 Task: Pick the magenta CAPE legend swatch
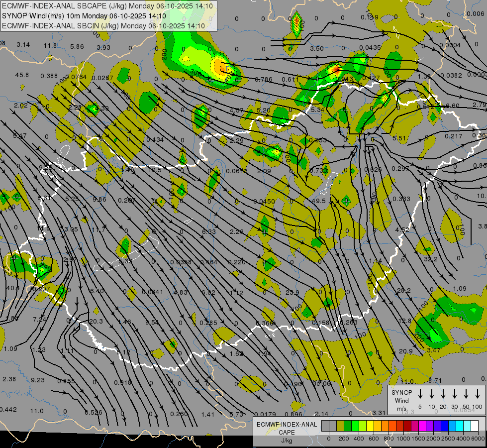[x=423, y=426]
